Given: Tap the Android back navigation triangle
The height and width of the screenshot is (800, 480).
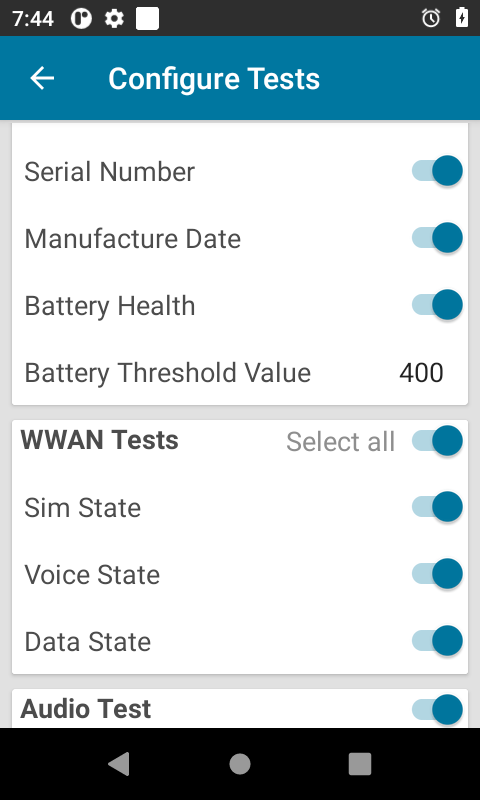Looking at the screenshot, I should click(x=119, y=764).
